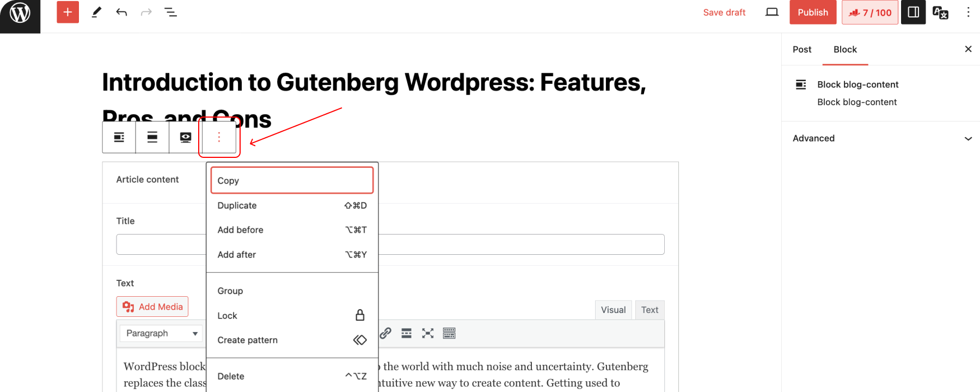
Task: Click the fullscreen icon in editor toolbar
Action: (428, 333)
